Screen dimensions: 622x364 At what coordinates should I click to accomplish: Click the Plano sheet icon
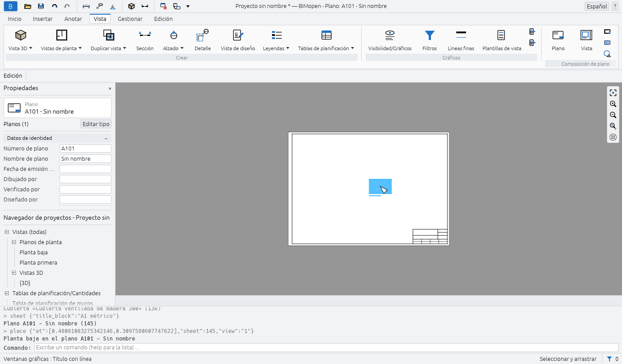click(x=558, y=35)
